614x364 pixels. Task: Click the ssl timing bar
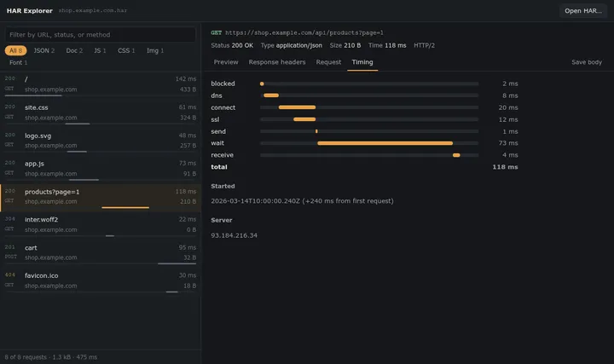(304, 119)
